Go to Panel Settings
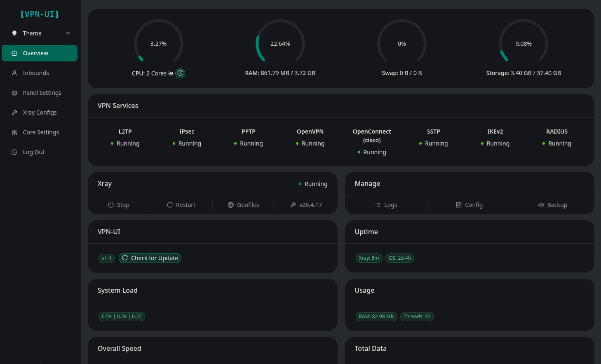The image size is (601, 364). click(40, 93)
